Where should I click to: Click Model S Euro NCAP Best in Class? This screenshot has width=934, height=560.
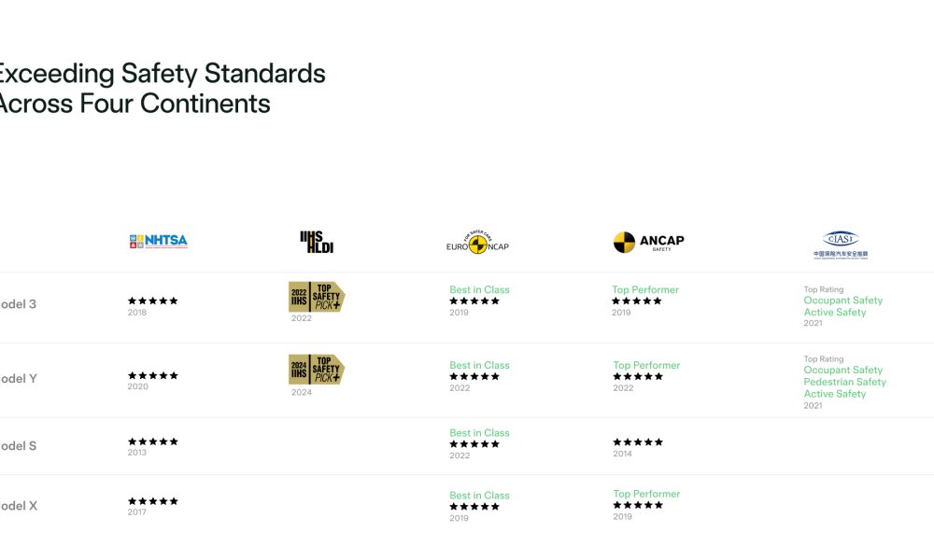coord(479,433)
